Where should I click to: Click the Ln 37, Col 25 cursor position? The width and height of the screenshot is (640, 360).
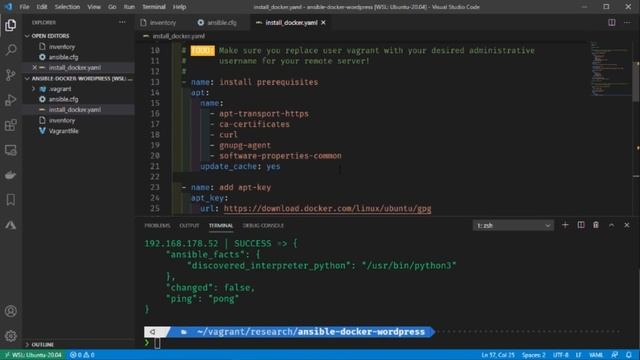pyautogui.click(x=498, y=355)
